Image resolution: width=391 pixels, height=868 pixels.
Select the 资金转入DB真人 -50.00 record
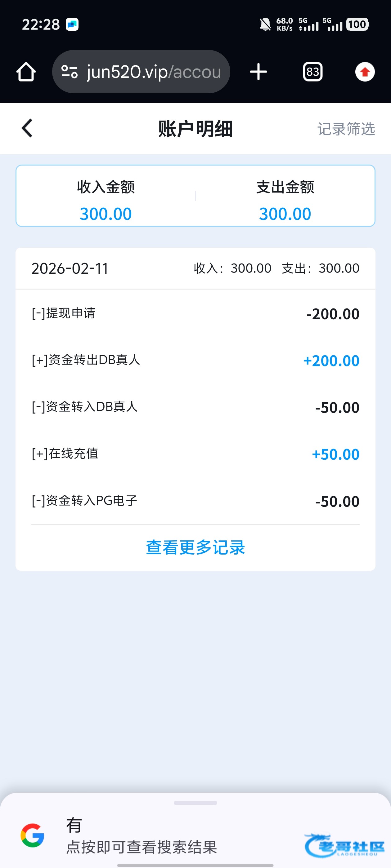(195, 407)
